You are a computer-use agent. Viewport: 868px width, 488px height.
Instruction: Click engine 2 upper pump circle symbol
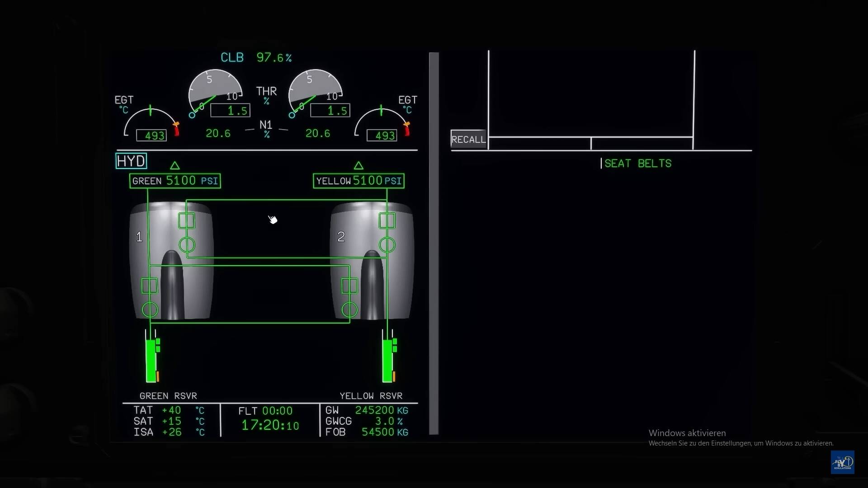387,245
